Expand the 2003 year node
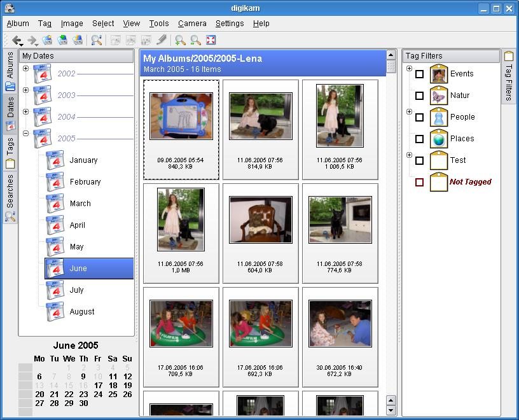This screenshot has height=420, width=519. click(x=26, y=90)
